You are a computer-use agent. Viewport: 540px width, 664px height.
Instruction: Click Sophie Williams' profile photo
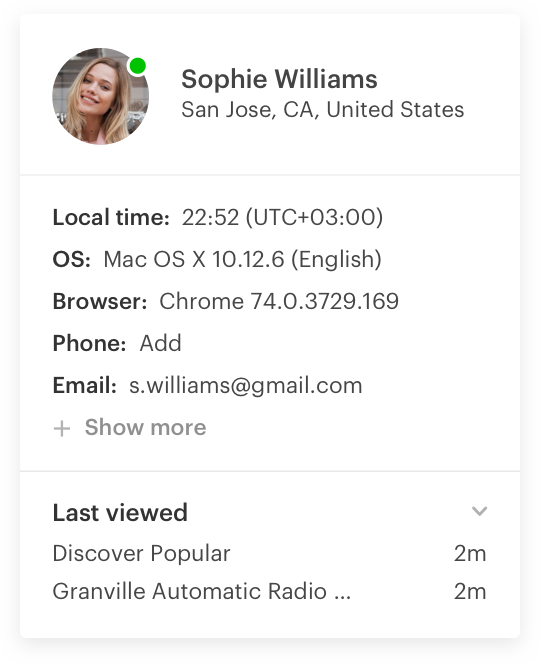pyautogui.click(x=100, y=96)
